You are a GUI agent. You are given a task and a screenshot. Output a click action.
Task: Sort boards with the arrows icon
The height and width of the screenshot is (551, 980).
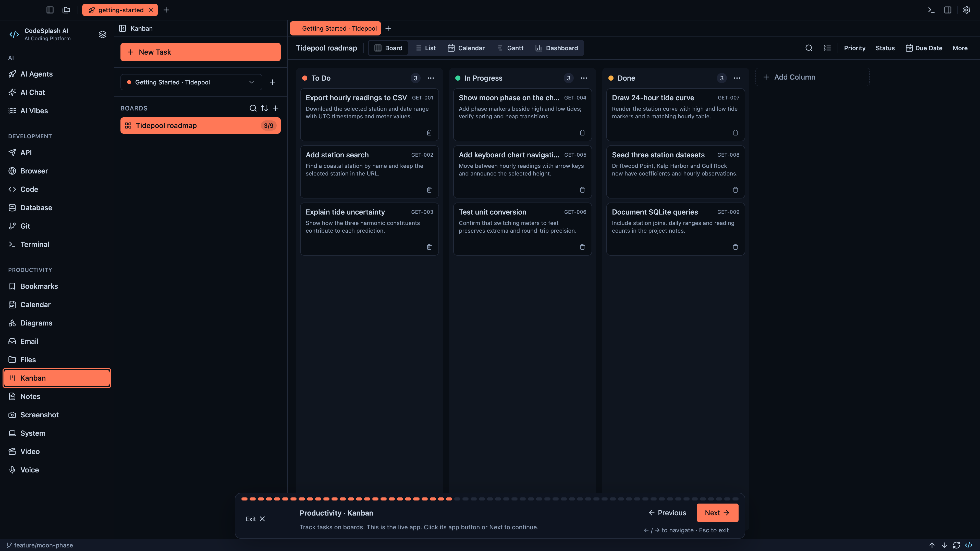click(264, 108)
